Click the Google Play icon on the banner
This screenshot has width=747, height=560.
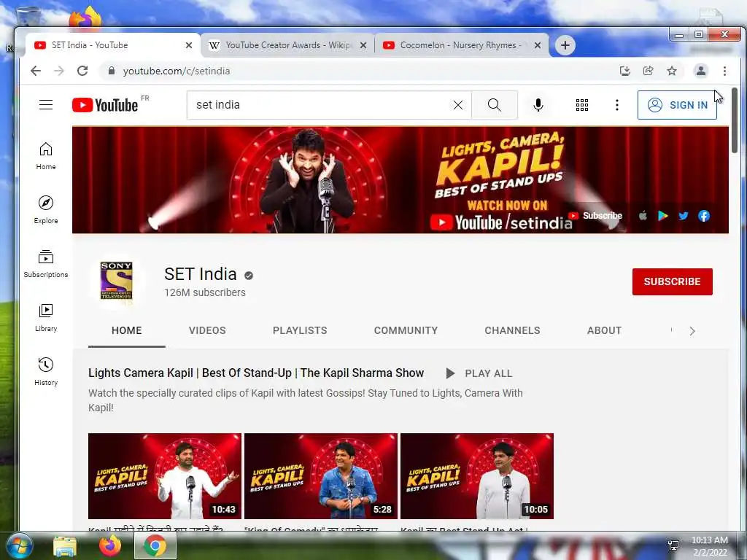click(x=662, y=216)
